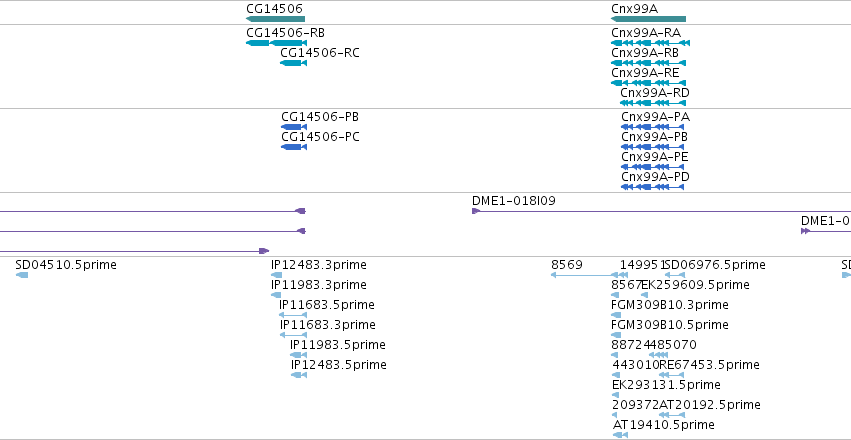This screenshot has width=851, height=440.
Task: Click the CG14506-PB protein label
Action: pos(320,117)
